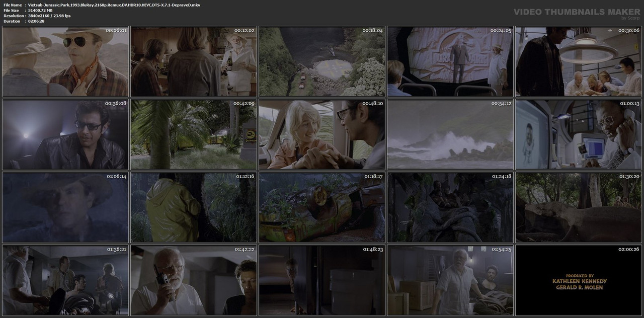Choose the thumbnail stamped 01:06:14
This screenshot has height=318, width=644.
coord(65,207)
